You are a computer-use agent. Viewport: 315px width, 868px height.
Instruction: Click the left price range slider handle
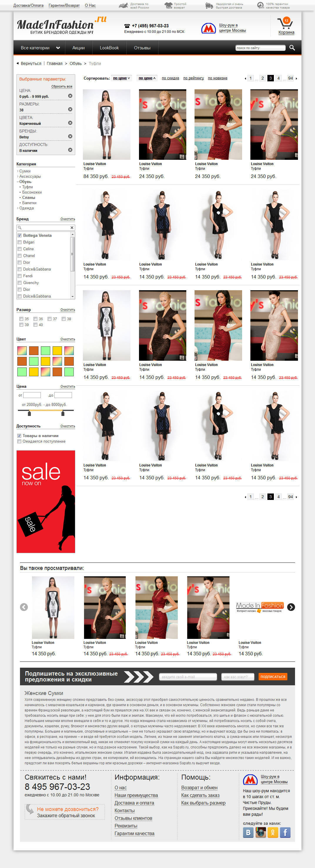click(x=29, y=413)
